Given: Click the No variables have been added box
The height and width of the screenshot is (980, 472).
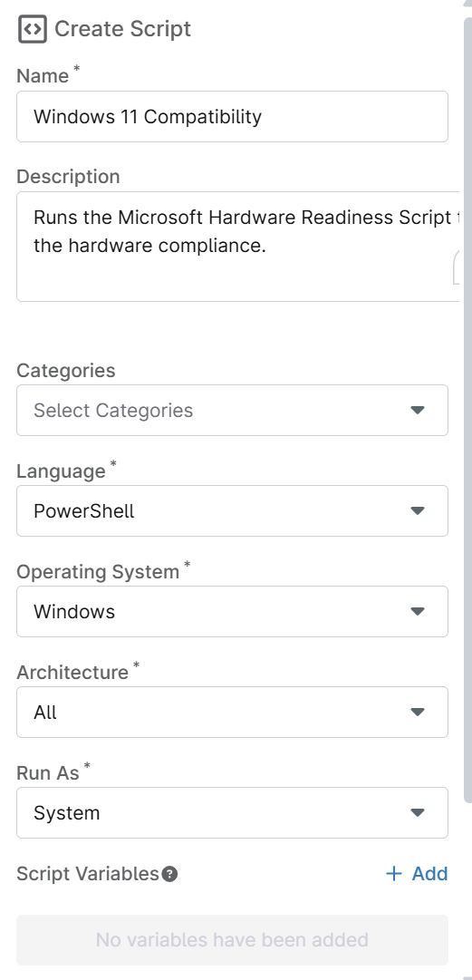Looking at the screenshot, I should 232,939.
